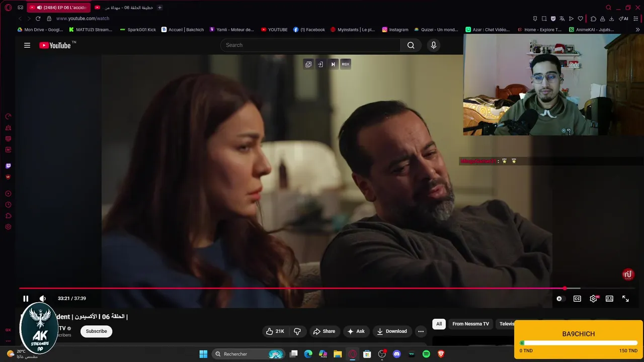This screenshot has height=362, width=644.
Task: Open the Ask AI button
Action: [x=356, y=331]
